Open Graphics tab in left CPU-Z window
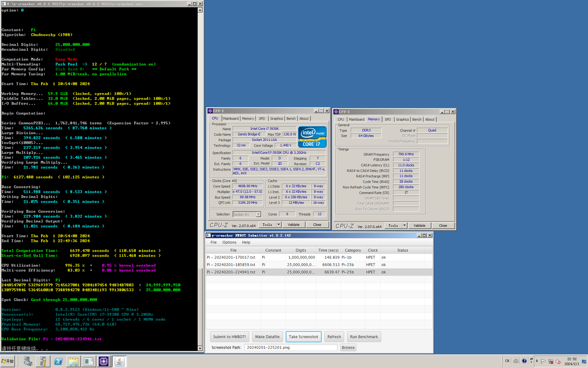 pyautogui.click(x=276, y=119)
